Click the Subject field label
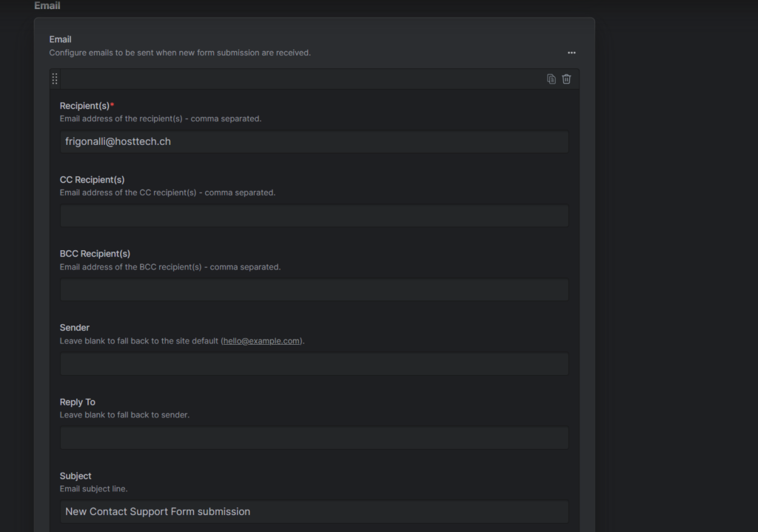The height and width of the screenshot is (532, 758). [76, 476]
